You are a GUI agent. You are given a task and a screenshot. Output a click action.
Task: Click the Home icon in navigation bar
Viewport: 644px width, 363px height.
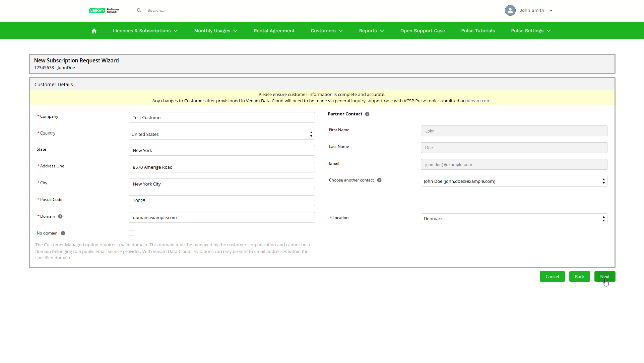click(94, 31)
